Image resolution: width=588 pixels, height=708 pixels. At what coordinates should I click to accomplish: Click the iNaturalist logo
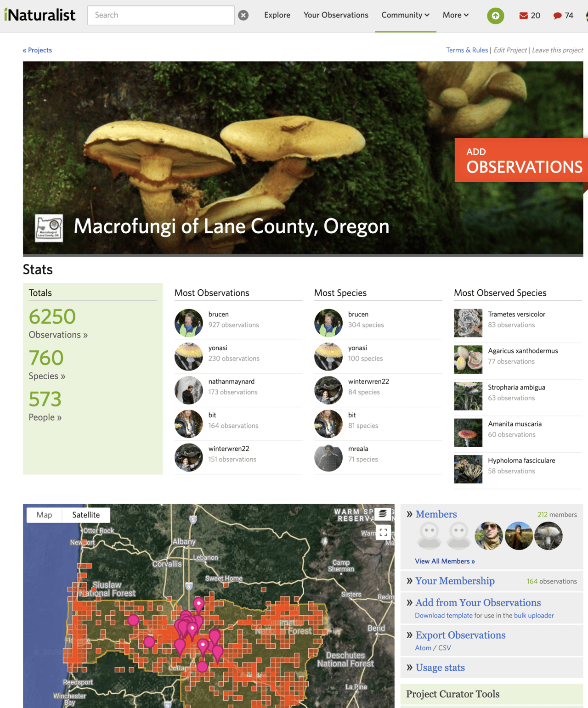(40, 15)
